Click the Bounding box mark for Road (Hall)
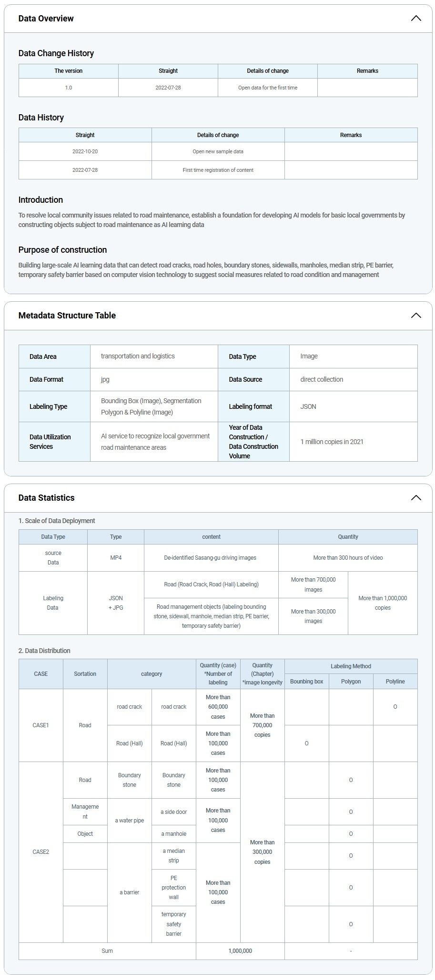The width and height of the screenshot is (435, 980). (x=306, y=743)
